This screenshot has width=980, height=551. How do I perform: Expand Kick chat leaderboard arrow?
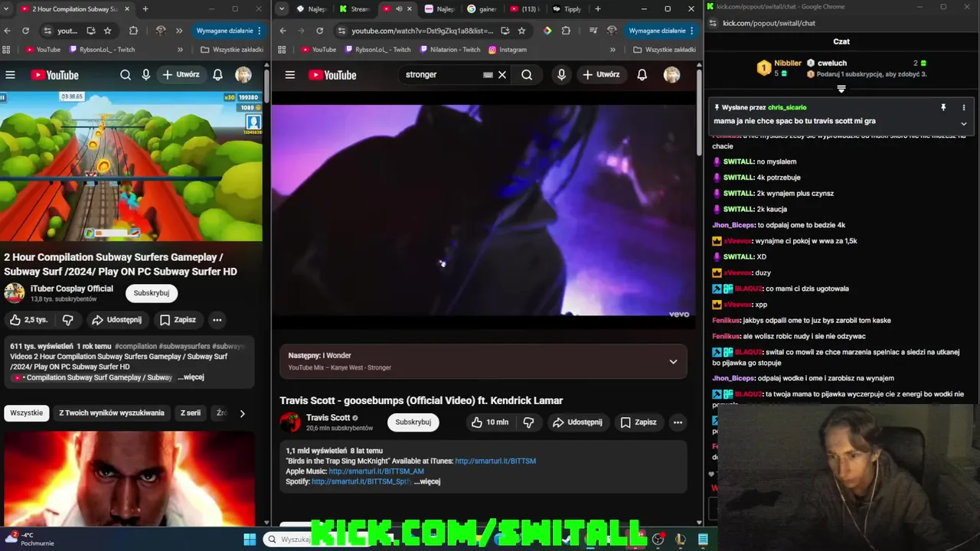click(841, 90)
